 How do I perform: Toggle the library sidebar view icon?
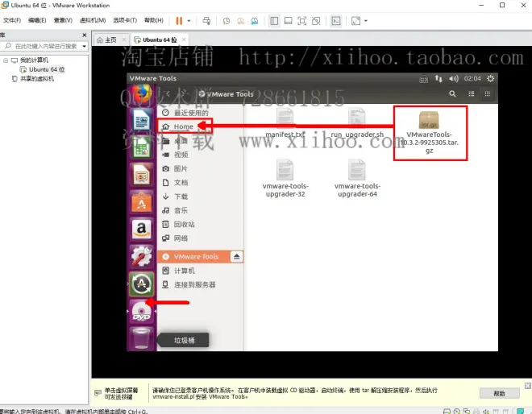pos(274,21)
